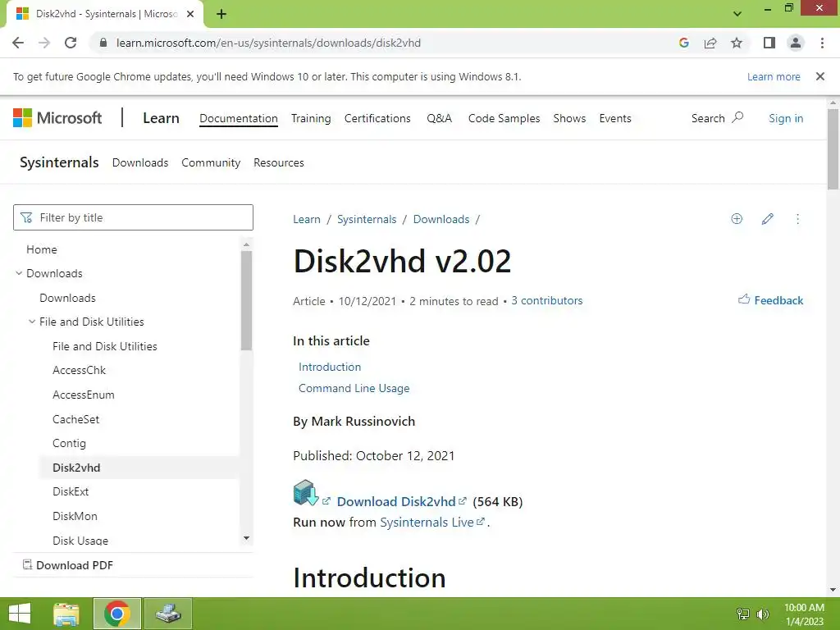Edit this article with pencil icon
This screenshot has width=840, height=630.
(x=767, y=218)
